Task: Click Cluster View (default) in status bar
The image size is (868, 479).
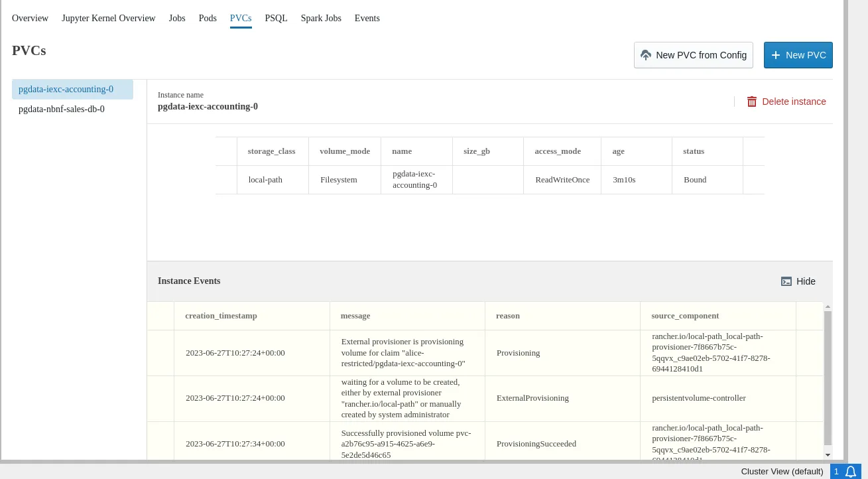Action: [x=782, y=472]
